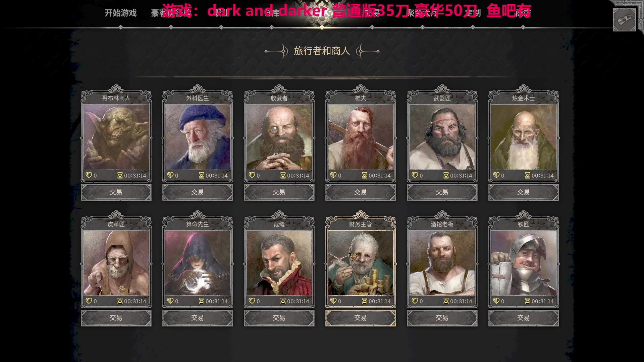
Task: Select the Tailor portrait in red coat
Action: pos(279,263)
